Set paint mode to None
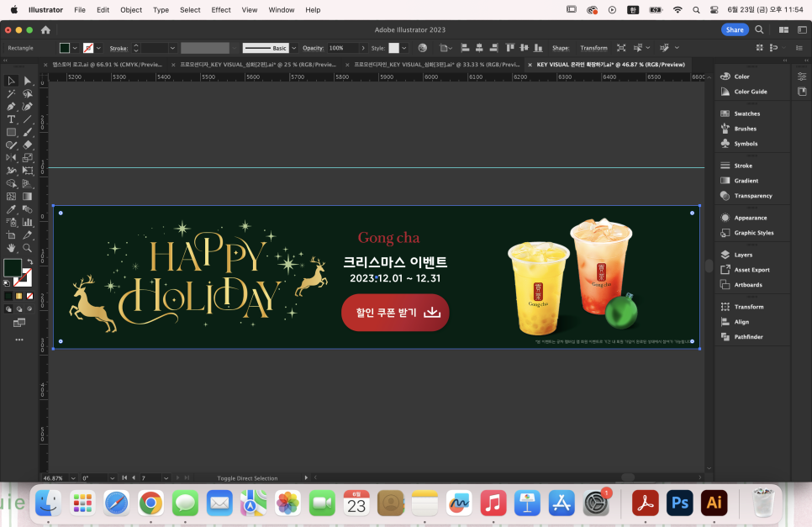Image resolution: width=812 pixels, height=527 pixels. (x=29, y=296)
